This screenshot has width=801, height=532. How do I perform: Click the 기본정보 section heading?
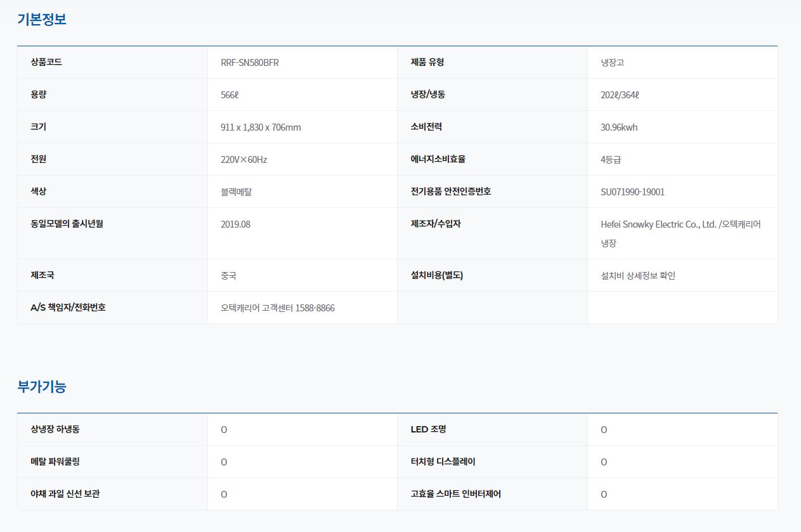(42, 19)
